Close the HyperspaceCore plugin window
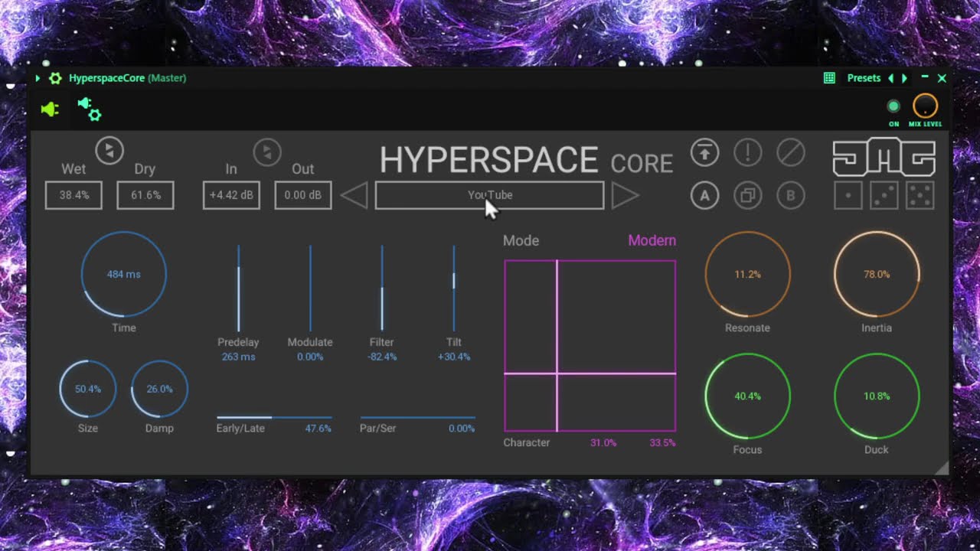This screenshot has width=980, height=551. 942,78
